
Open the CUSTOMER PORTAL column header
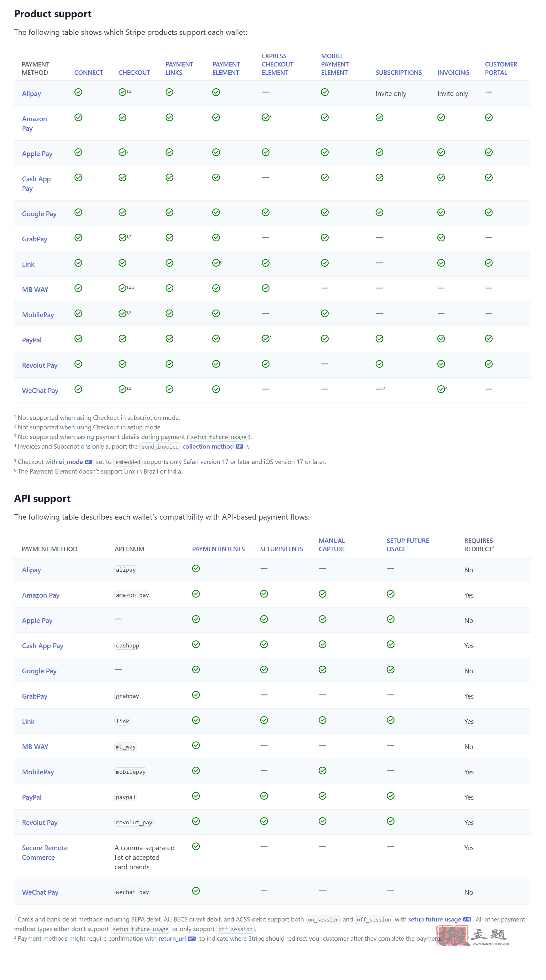tap(501, 68)
